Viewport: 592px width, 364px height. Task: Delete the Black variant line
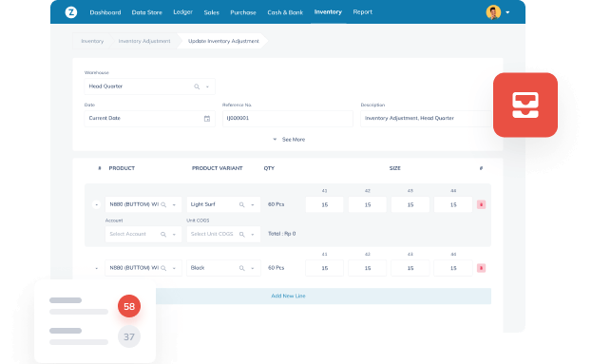(481, 268)
